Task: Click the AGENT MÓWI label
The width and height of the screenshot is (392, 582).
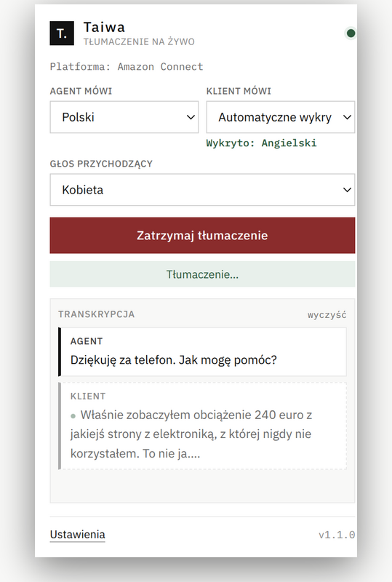Action: [x=81, y=91]
